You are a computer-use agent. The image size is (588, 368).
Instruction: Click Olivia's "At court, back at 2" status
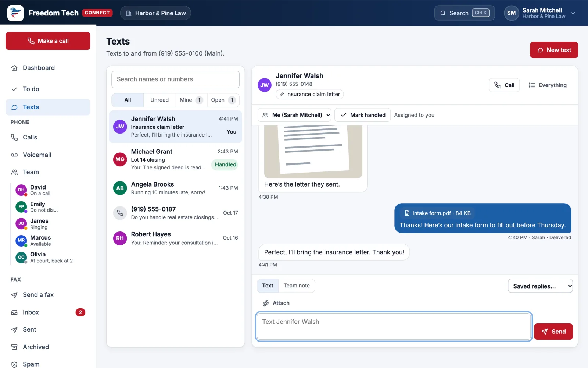51,261
